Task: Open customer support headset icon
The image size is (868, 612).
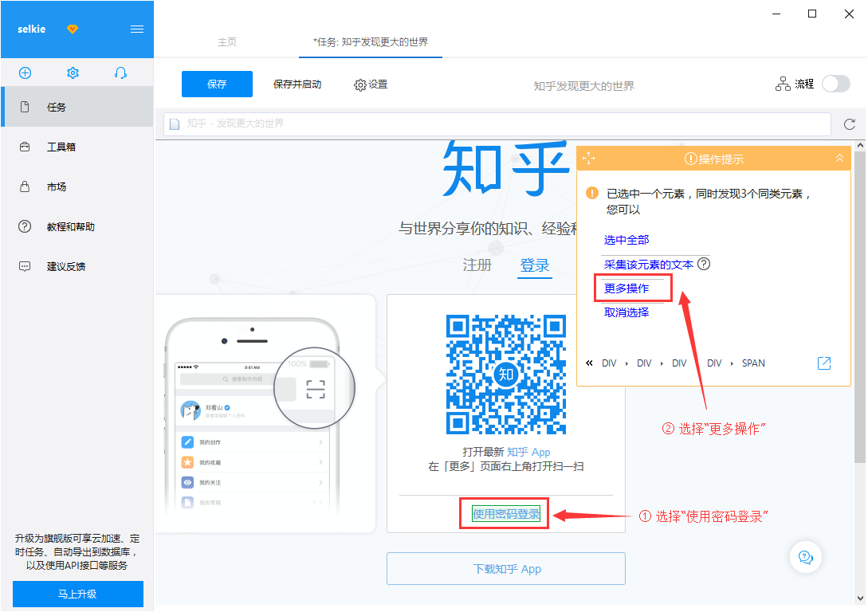Action: 120,73
